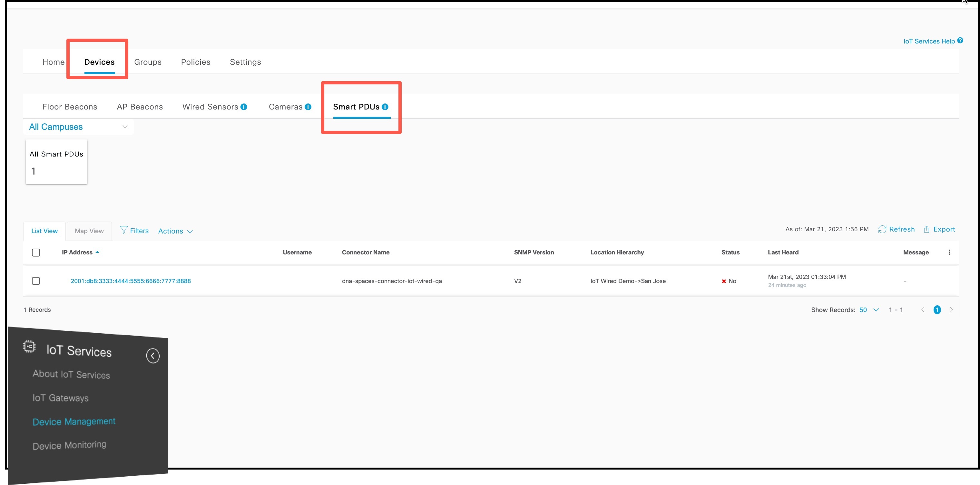Click the IoT Services Help icon
The height and width of the screenshot is (485, 980).
[x=961, y=40]
